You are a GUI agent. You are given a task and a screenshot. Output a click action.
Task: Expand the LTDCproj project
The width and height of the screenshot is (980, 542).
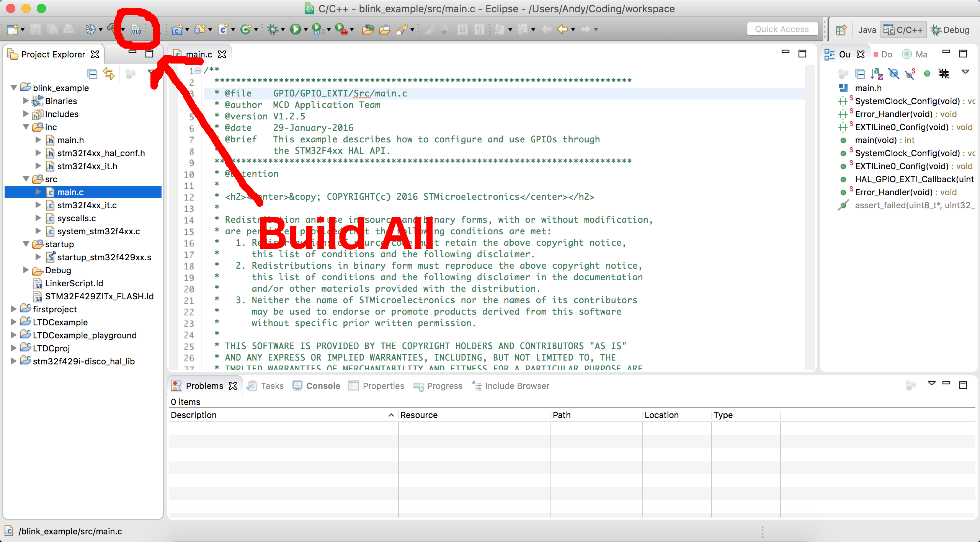pos(14,348)
